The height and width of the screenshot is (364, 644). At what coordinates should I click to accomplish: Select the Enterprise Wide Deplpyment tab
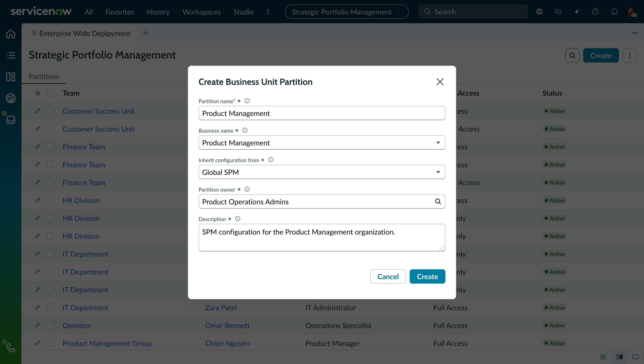tap(80, 33)
